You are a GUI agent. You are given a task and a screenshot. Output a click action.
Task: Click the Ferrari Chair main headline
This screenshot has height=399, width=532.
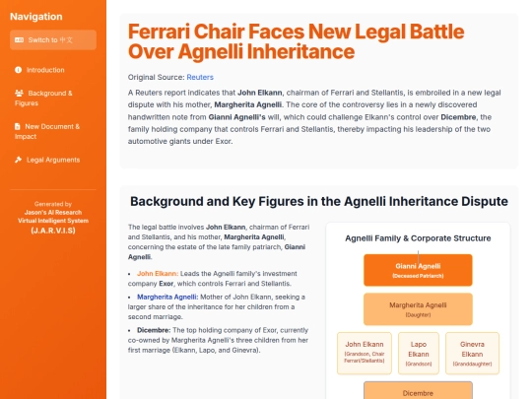[x=296, y=41]
